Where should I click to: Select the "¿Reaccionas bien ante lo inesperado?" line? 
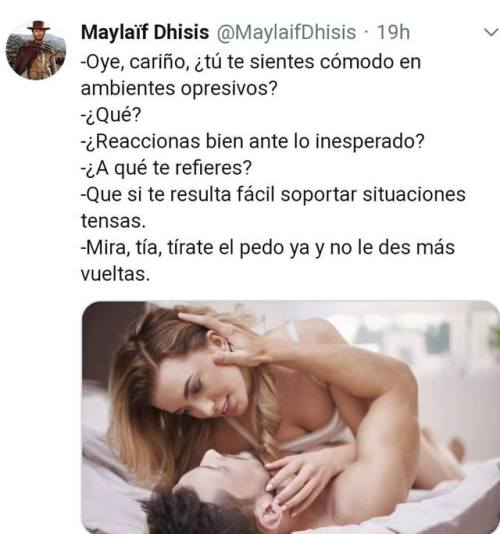coord(252,141)
